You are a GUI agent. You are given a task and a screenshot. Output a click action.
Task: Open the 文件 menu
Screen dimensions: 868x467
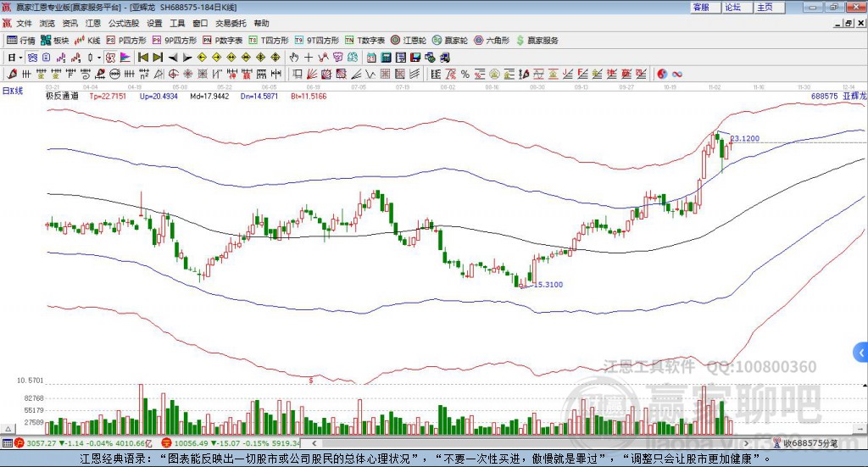pyautogui.click(x=25, y=23)
